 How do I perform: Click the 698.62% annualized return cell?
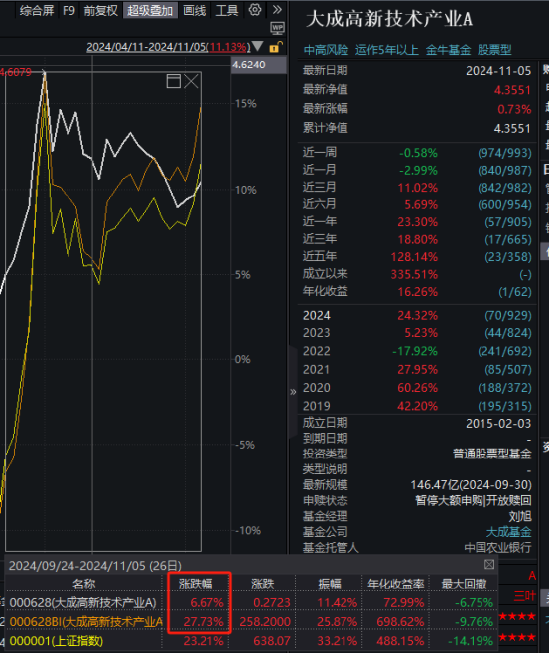(400, 622)
